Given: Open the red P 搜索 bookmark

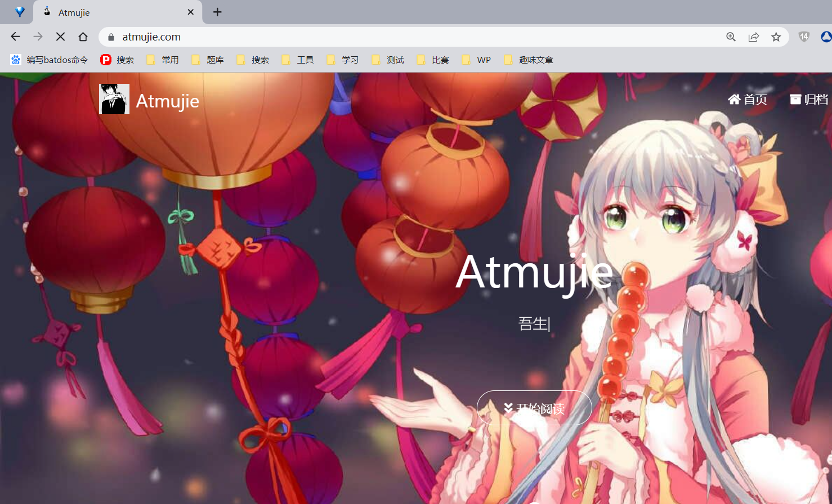Looking at the screenshot, I should pyautogui.click(x=117, y=60).
